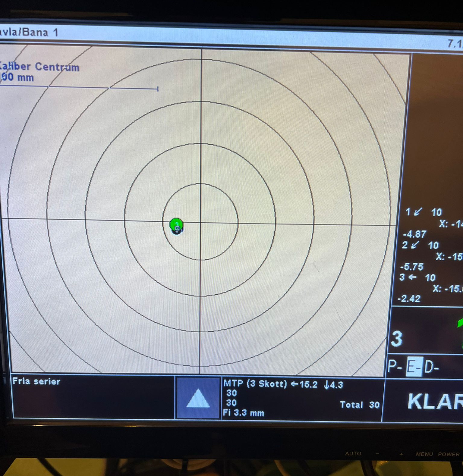The width and height of the screenshot is (463, 476).
Task: Select the highlighted E- mode indicator
Action: (414, 366)
